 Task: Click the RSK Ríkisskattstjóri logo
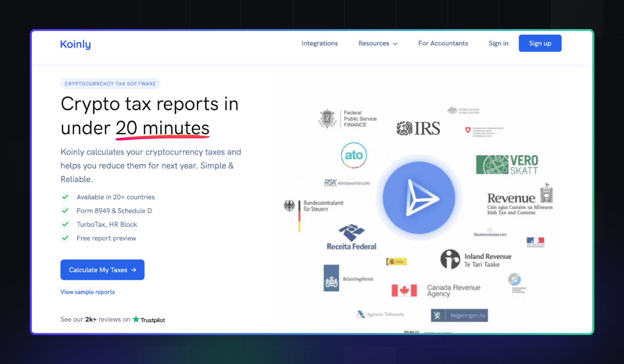tap(347, 183)
